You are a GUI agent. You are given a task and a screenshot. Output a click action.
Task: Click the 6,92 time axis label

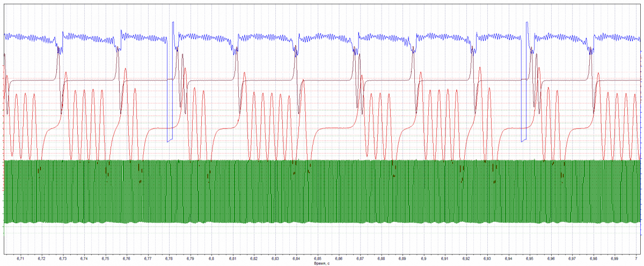click(466, 258)
